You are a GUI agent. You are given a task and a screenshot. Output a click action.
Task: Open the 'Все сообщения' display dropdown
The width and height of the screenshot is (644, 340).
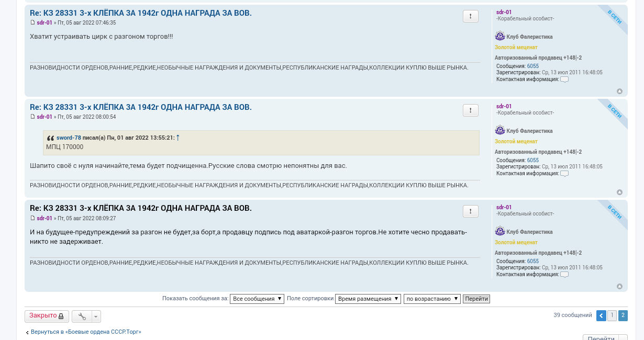tap(257, 299)
